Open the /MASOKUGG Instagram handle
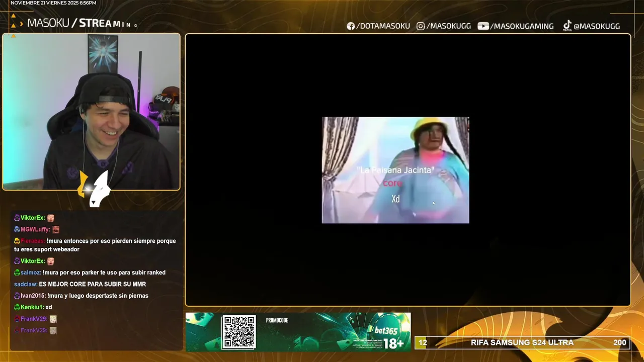The height and width of the screenshot is (362, 644). click(x=448, y=26)
